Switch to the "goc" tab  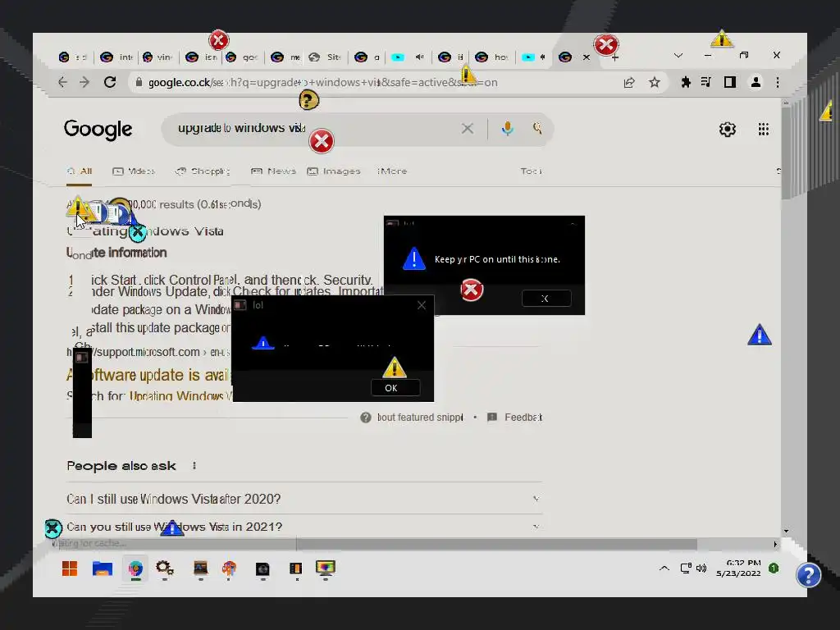pos(243,57)
